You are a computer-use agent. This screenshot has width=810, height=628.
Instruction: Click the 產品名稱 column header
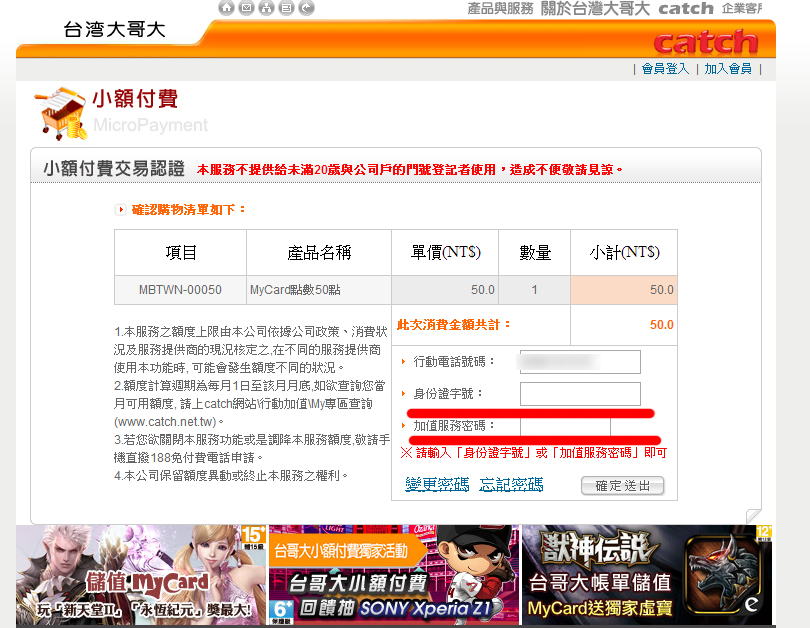point(319,253)
